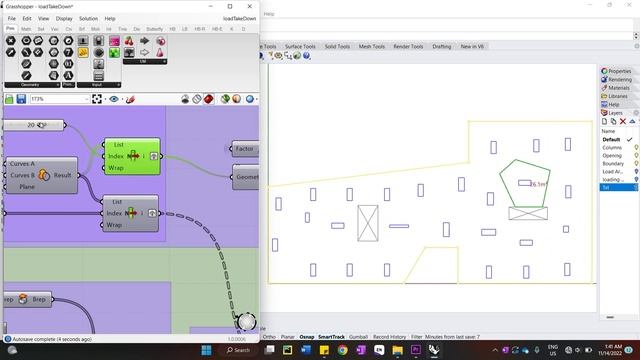Click the 20 number slider on the canvas
640x360 pixels.
34,125
